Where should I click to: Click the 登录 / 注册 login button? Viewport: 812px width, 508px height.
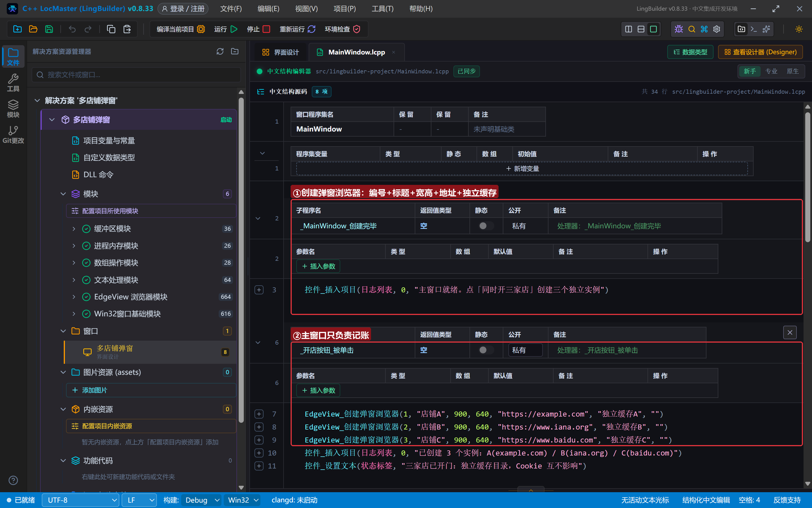click(183, 9)
